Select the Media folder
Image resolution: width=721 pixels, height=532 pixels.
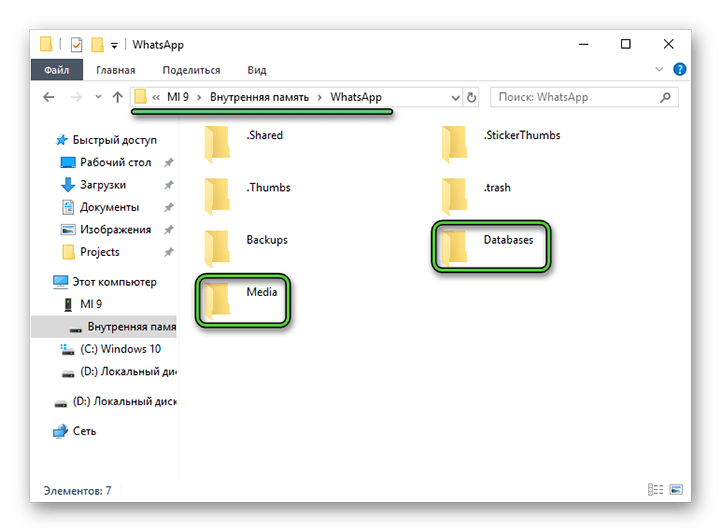click(x=242, y=301)
